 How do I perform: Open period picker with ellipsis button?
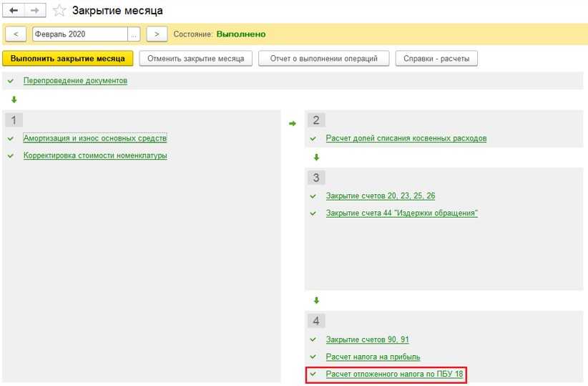click(x=134, y=34)
